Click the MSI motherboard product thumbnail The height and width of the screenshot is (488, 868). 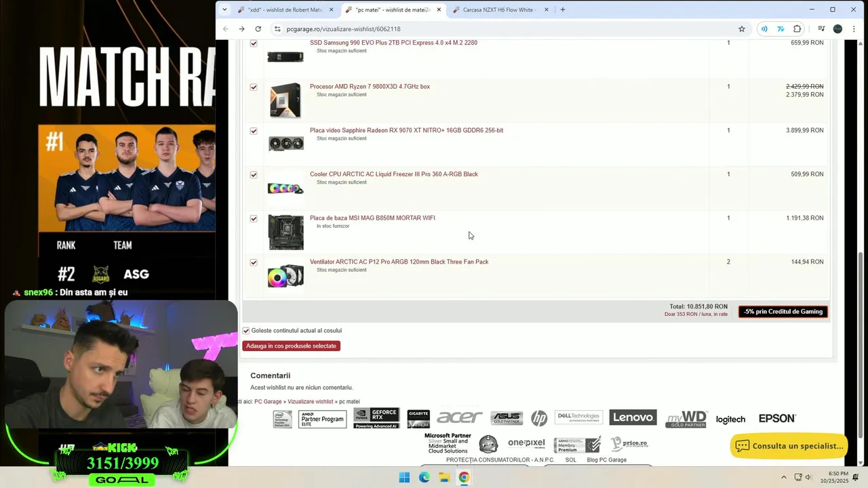pos(285,232)
